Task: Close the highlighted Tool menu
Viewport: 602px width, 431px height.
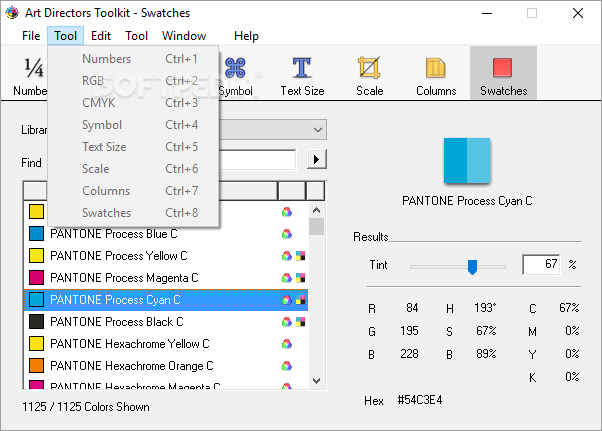Action: pyautogui.click(x=65, y=36)
